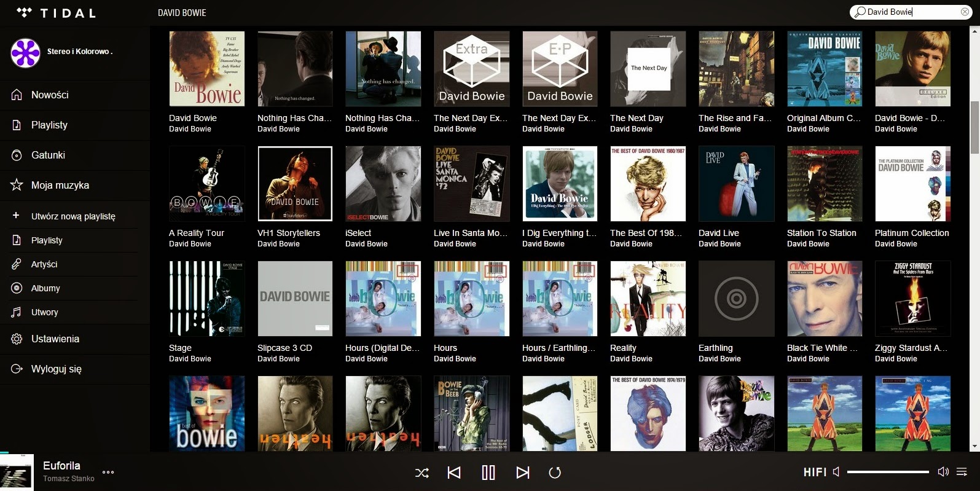The width and height of the screenshot is (980, 491).
Task: Click the Albumy disc icon
Action: click(x=17, y=288)
